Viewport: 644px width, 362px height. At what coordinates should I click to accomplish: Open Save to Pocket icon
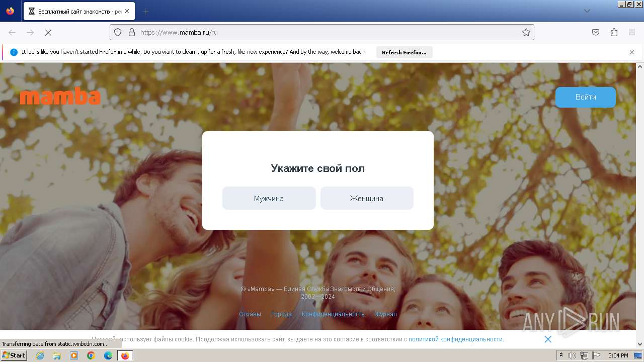(x=596, y=32)
